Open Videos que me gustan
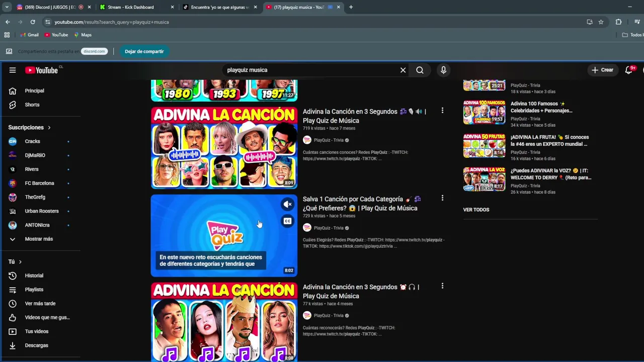644x362 pixels. pyautogui.click(x=47, y=317)
